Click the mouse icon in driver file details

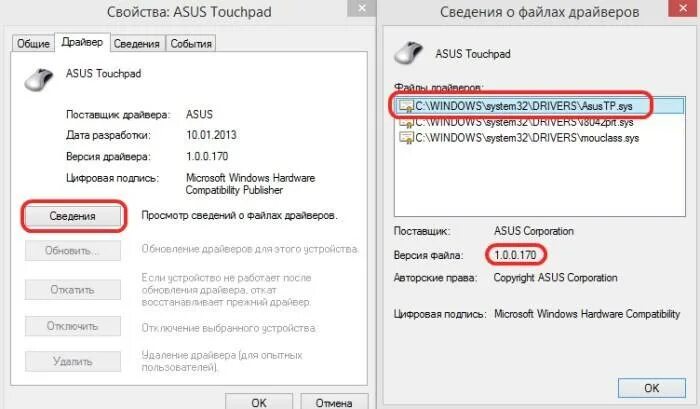(x=408, y=53)
